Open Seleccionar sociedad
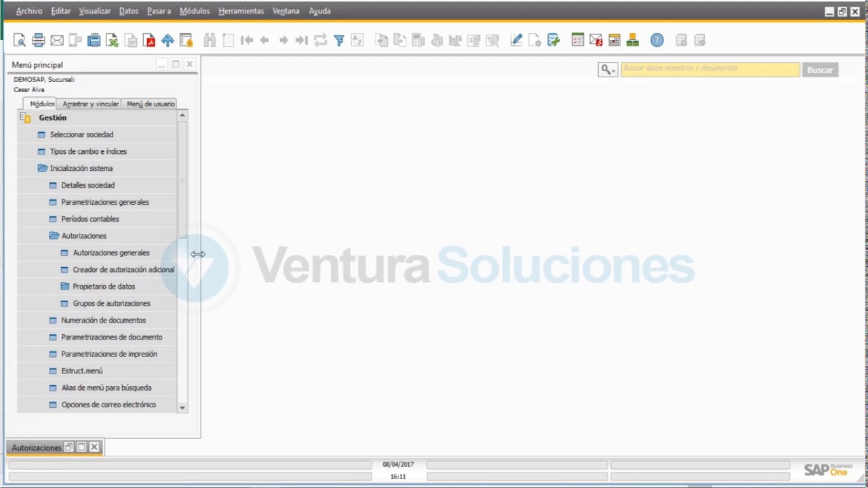Image resolution: width=868 pixels, height=488 pixels. (x=81, y=135)
